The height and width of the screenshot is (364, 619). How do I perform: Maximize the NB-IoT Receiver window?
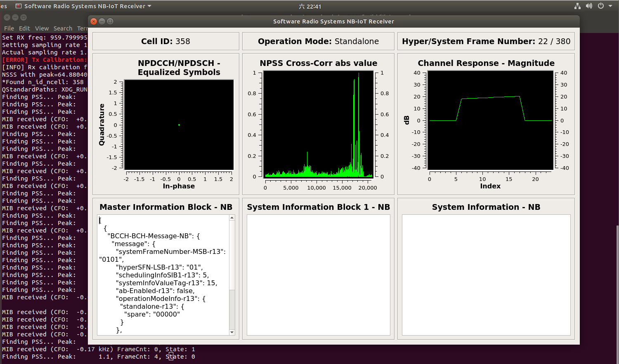[x=110, y=21]
